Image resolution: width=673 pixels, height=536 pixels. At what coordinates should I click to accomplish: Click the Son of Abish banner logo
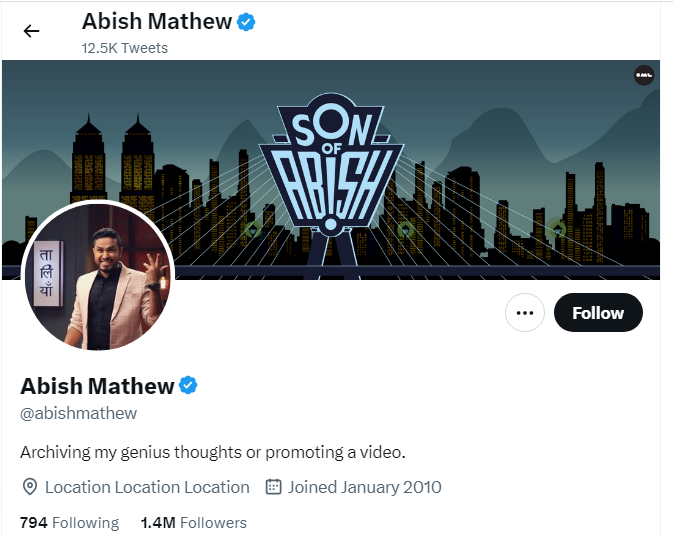(x=331, y=165)
